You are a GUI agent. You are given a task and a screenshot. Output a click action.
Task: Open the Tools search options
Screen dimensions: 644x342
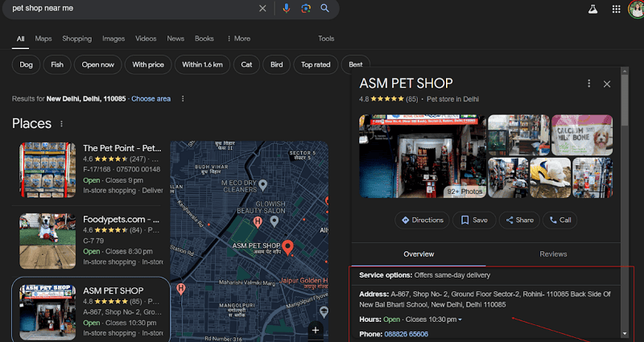(326, 39)
